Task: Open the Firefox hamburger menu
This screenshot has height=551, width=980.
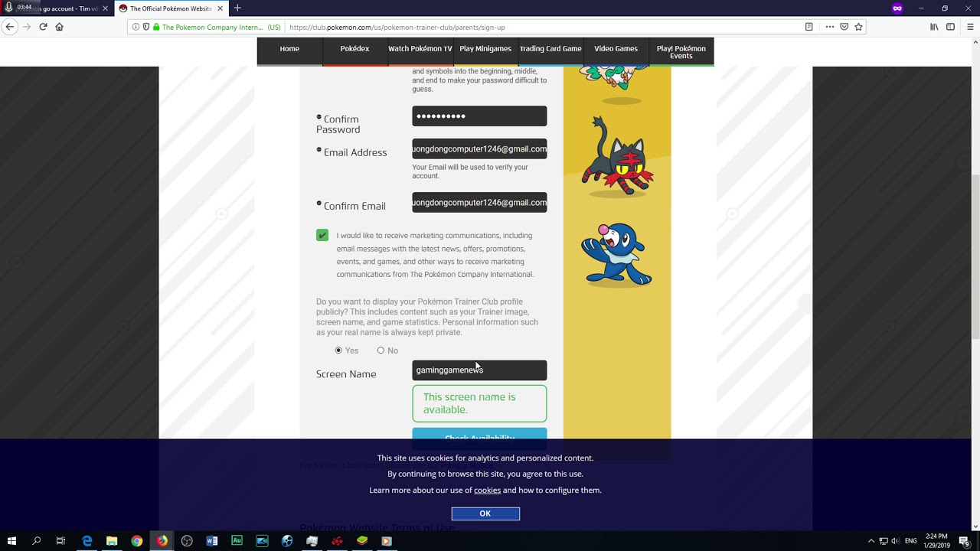Action: coord(970,27)
